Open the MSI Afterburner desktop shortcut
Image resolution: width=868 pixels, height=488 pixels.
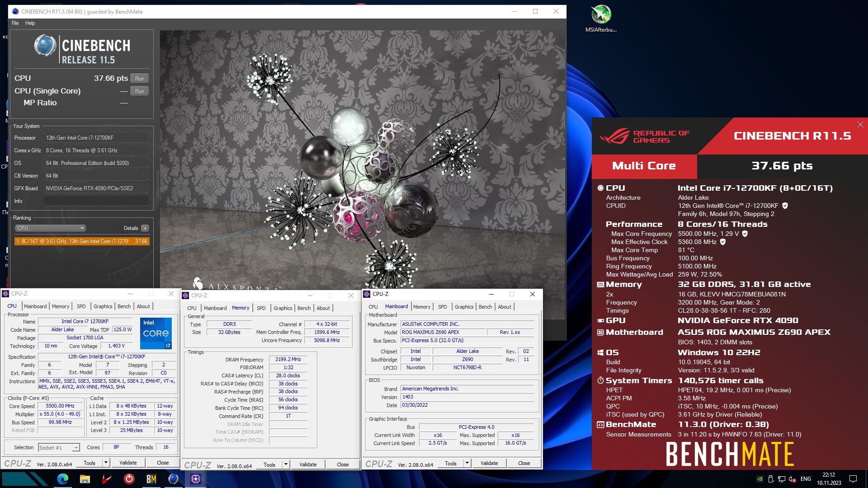pyautogui.click(x=601, y=19)
